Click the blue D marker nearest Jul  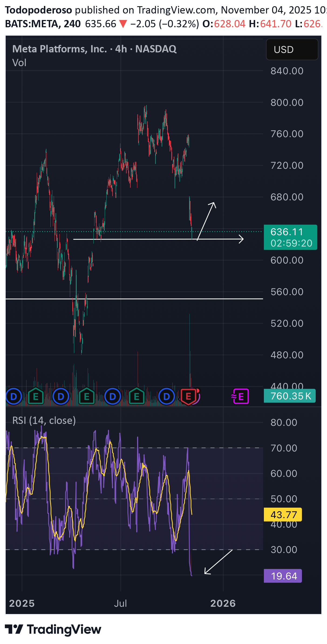pos(113,396)
